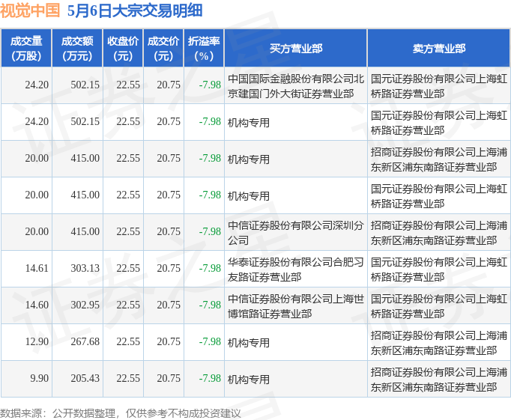Click buyer 中国国际金融股份有限公司北京建国门外大街证券营业部
Image resolution: width=511 pixels, height=420 pixels.
coord(295,86)
